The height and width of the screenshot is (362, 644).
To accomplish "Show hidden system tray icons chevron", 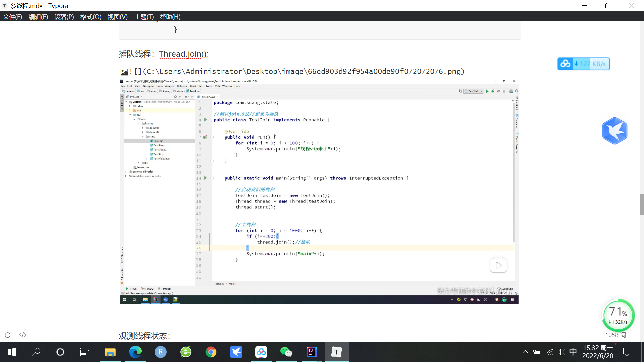I will tap(525, 352).
